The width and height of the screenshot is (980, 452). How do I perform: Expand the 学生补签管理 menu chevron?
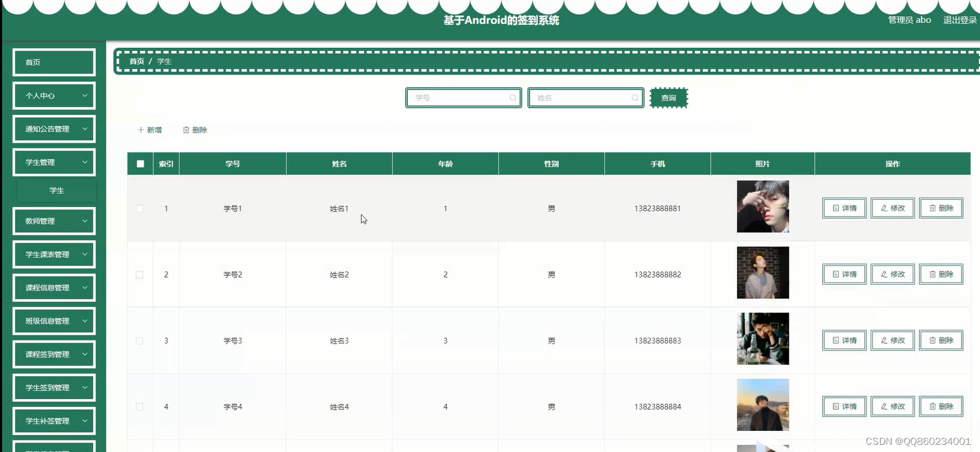85,421
